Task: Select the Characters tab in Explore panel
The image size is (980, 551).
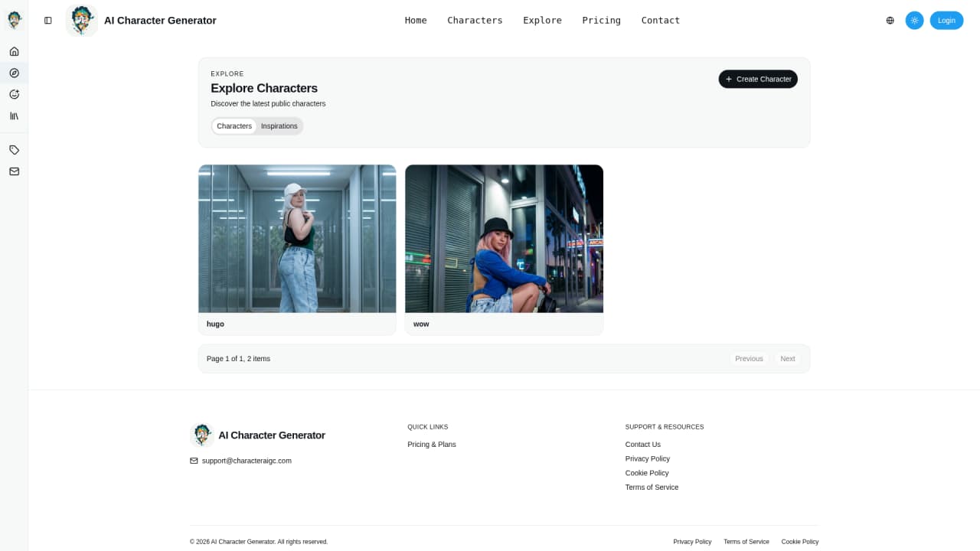Action: point(234,126)
